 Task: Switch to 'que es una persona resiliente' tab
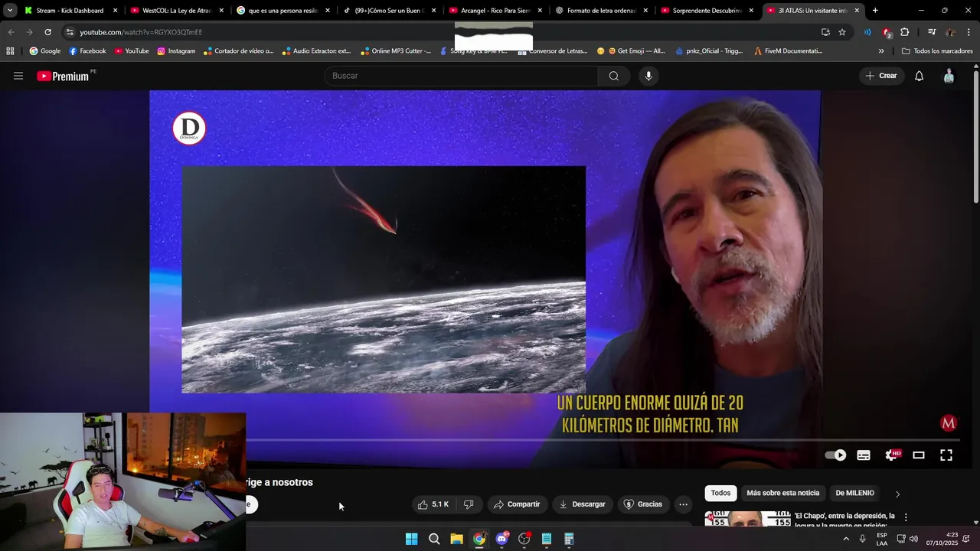click(x=282, y=11)
